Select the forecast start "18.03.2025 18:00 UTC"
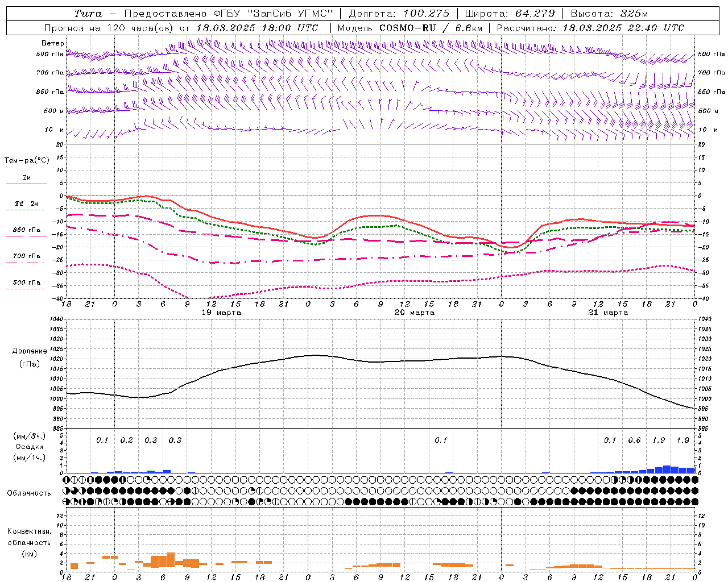This screenshot has width=728, height=582. pyautogui.click(x=257, y=28)
